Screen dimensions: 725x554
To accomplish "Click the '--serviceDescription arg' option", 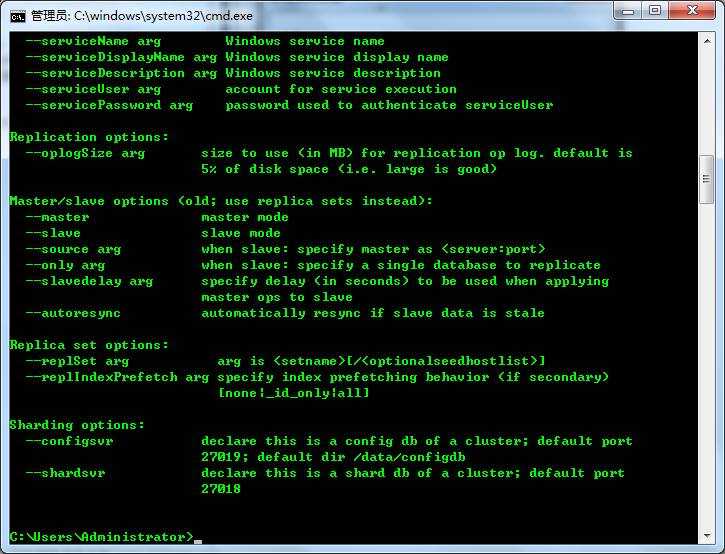I will (121, 74).
